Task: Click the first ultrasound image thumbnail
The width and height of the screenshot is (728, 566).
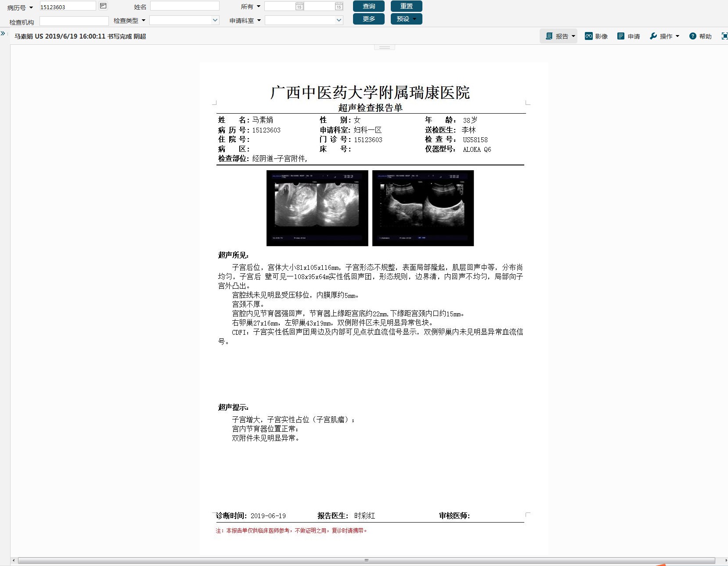Action: coord(317,208)
